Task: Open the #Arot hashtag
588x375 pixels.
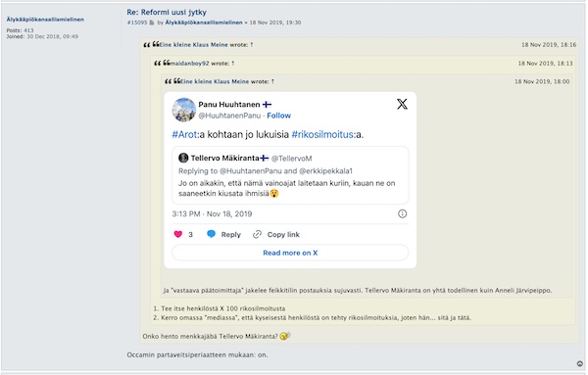Action: [184, 134]
